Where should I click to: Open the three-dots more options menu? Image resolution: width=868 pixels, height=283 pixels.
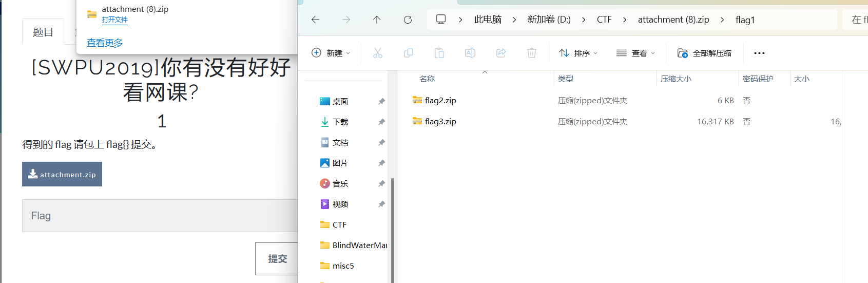click(759, 53)
